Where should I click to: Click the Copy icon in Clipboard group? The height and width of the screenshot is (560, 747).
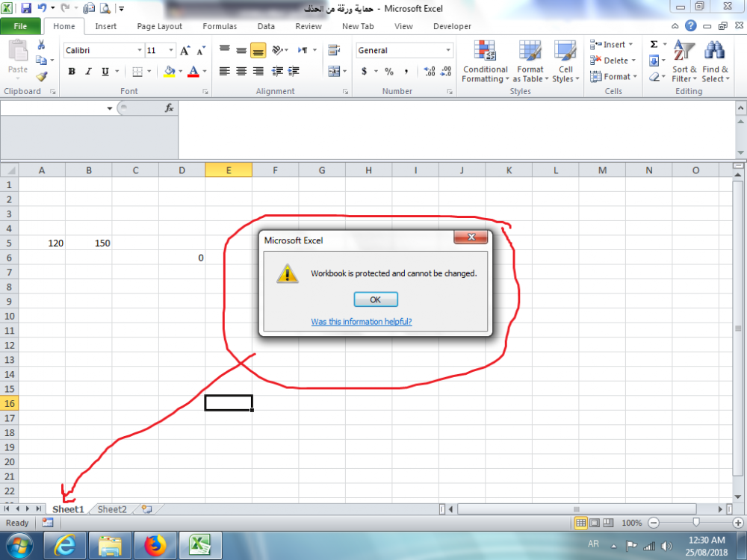[x=41, y=60]
